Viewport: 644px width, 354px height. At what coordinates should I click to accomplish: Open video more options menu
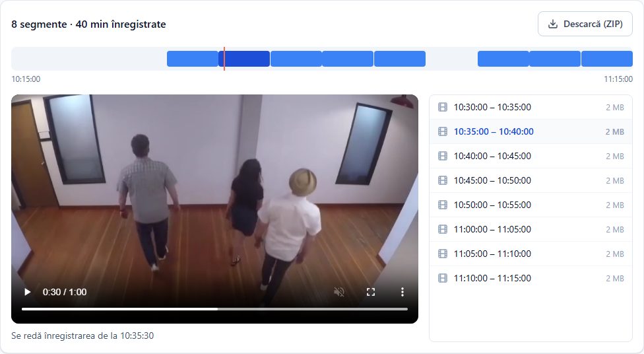click(402, 292)
